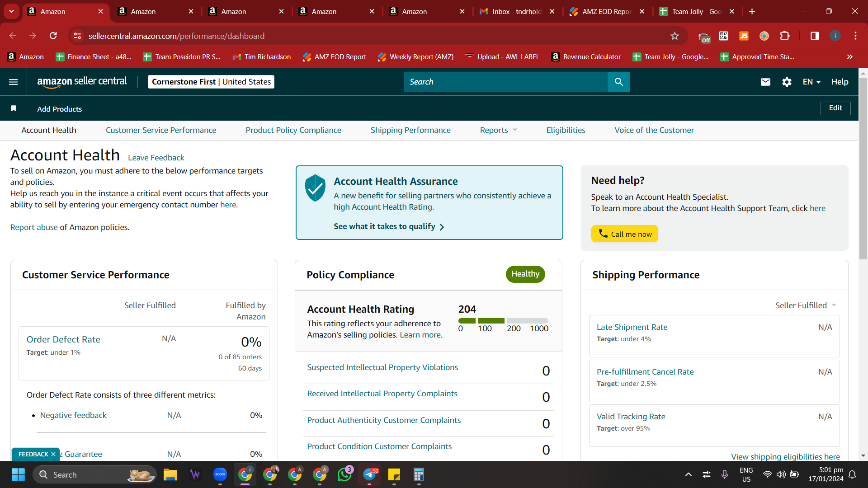This screenshot has width=868, height=488.
Task: Expand the Seller Fulfilled shipping dropdown
Action: pos(806,305)
